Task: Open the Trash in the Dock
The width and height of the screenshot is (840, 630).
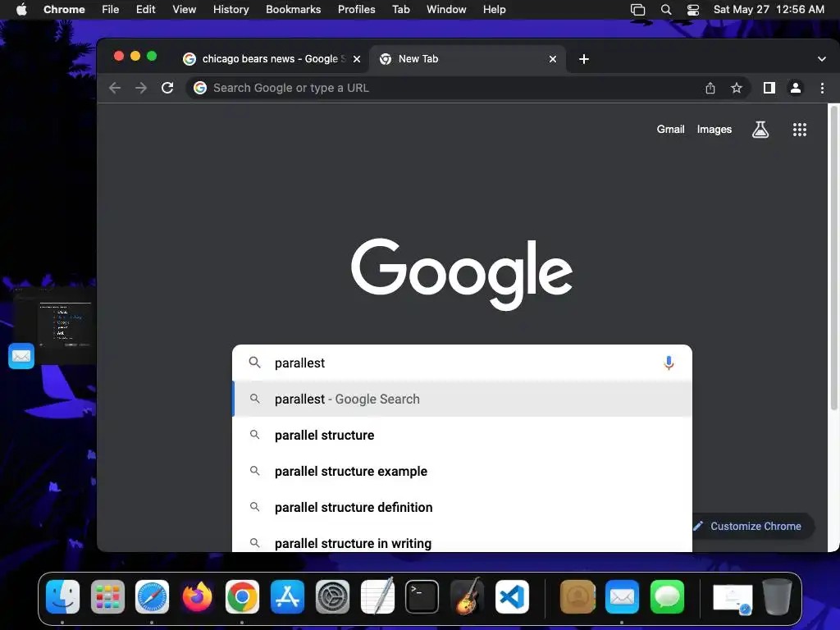Action: [x=778, y=597]
